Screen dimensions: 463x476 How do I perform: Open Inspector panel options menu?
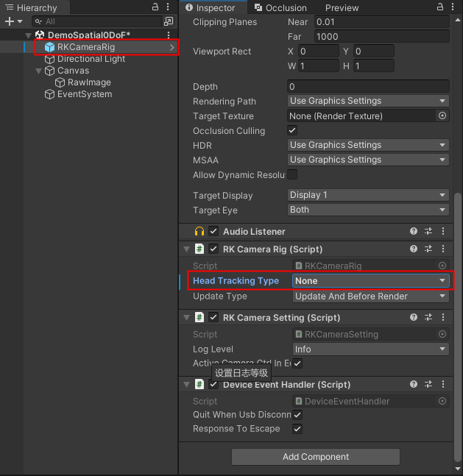tap(453, 7)
